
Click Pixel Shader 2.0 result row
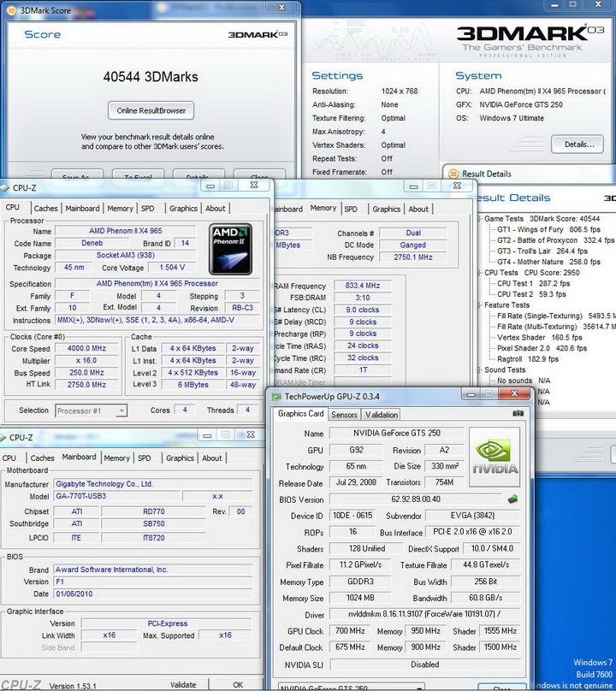pyautogui.click(x=542, y=348)
